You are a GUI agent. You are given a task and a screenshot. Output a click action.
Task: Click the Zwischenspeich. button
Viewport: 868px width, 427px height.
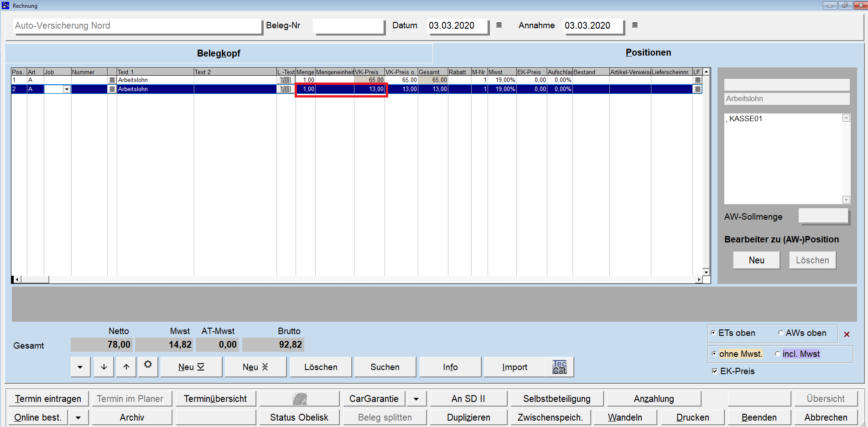click(x=550, y=417)
